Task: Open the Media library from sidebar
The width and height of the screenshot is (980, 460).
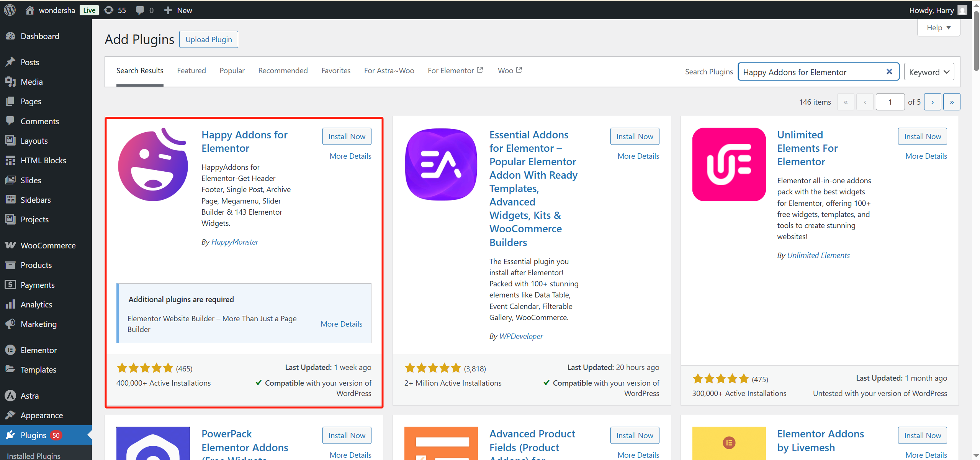Action: [x=11, y=82]
